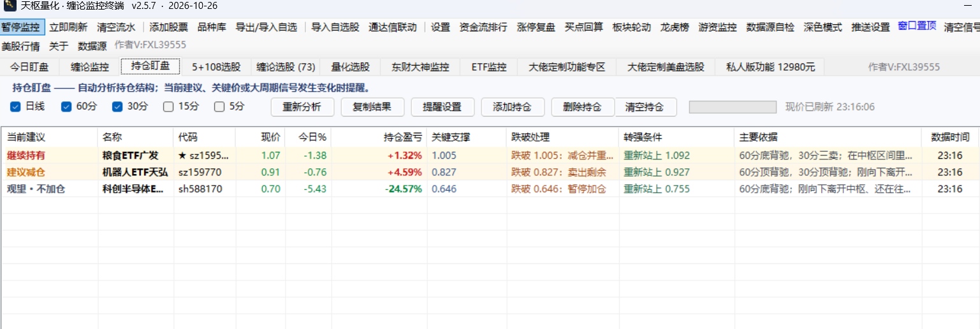Open the 大佬定制美盘选股 tab

(x=666, y=67)
